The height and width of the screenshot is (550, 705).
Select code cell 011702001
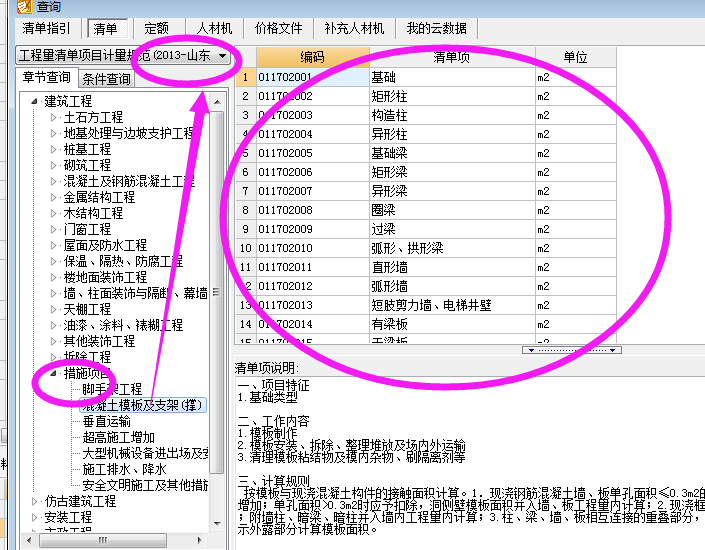(x=312, y=77)
